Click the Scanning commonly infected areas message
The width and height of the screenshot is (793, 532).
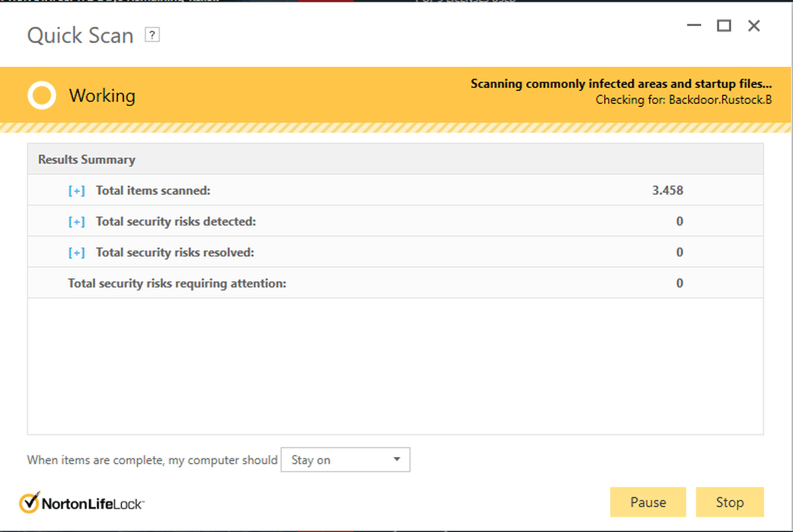pos(621,84)
